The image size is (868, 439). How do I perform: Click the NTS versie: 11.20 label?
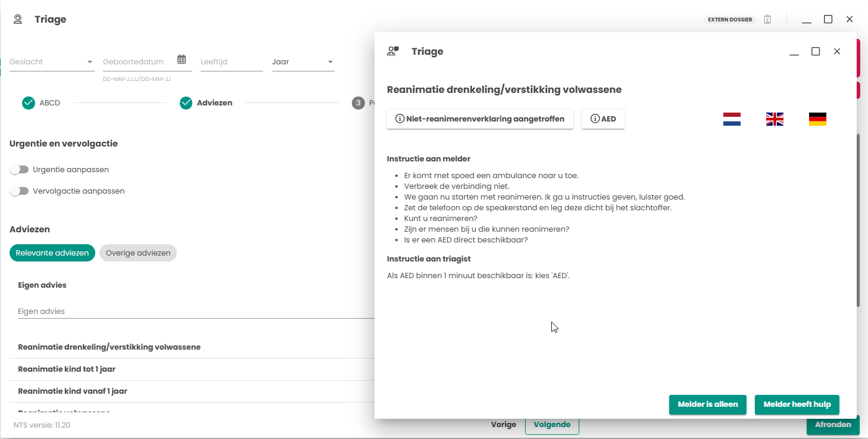(42, 425)
